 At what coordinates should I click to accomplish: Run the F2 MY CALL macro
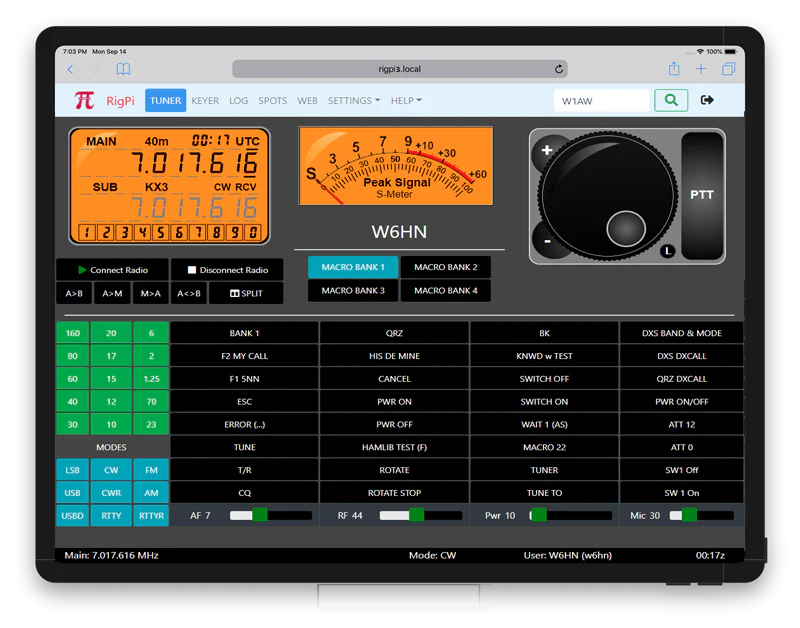[244, 356]
